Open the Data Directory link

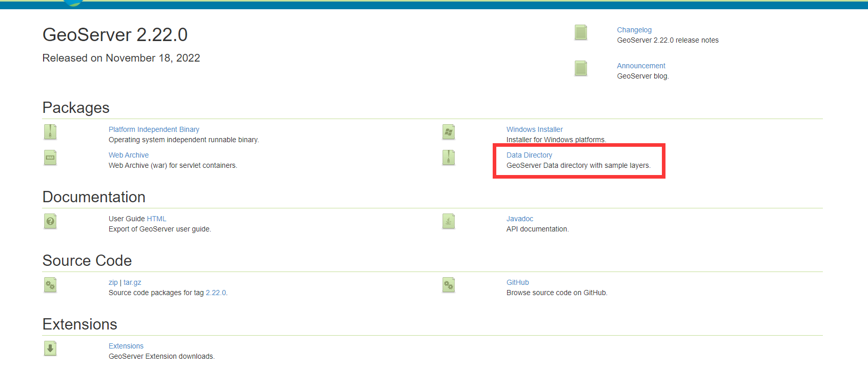529,155
